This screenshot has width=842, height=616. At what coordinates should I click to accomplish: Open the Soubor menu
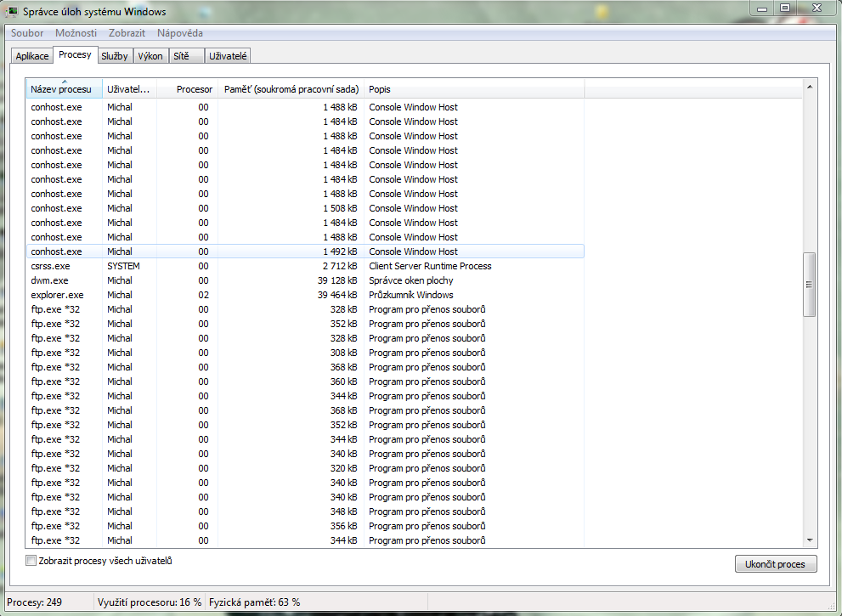click(x=27, y=33)
